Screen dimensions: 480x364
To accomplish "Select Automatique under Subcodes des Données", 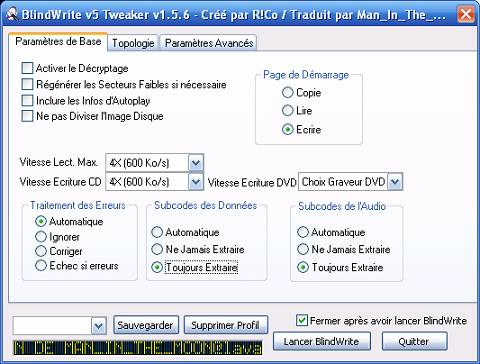I will coord(157,232).
